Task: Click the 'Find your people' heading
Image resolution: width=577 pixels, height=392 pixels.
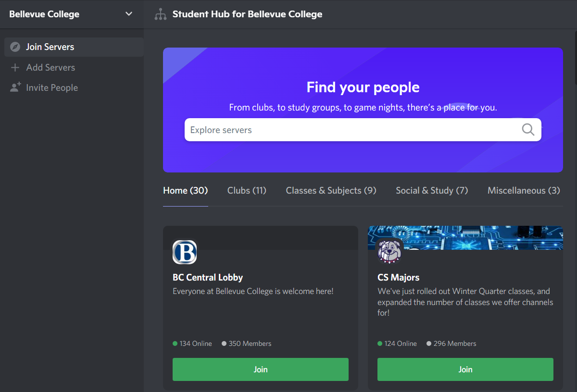Action: (363, 87)
